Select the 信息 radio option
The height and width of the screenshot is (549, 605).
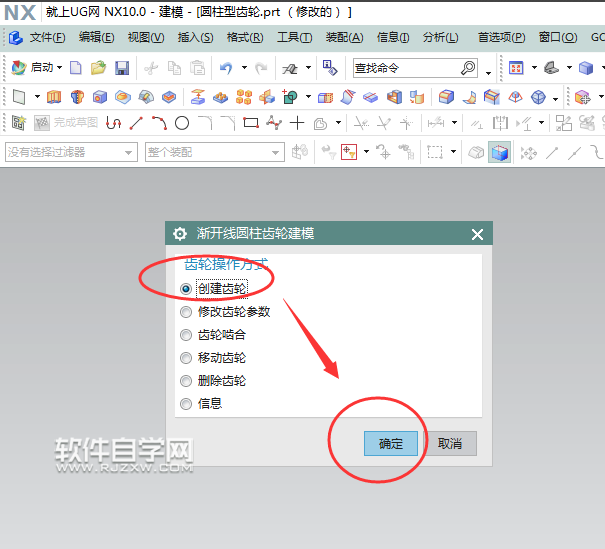click(x=186, y=404)
